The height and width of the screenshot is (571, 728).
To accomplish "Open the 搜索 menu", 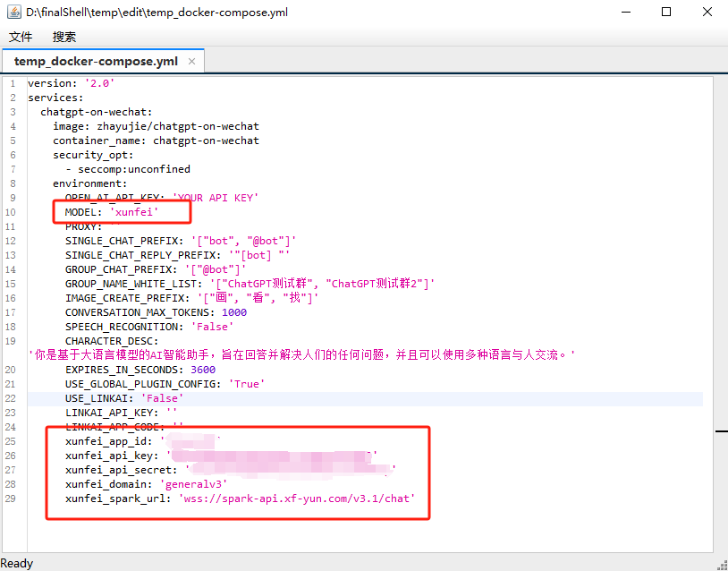I will 64,37.
